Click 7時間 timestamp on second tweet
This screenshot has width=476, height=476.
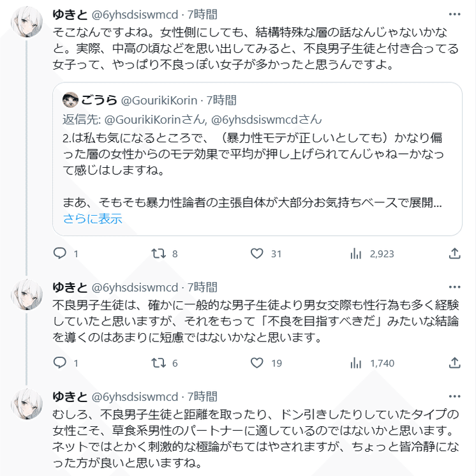(x=202, y=287)
